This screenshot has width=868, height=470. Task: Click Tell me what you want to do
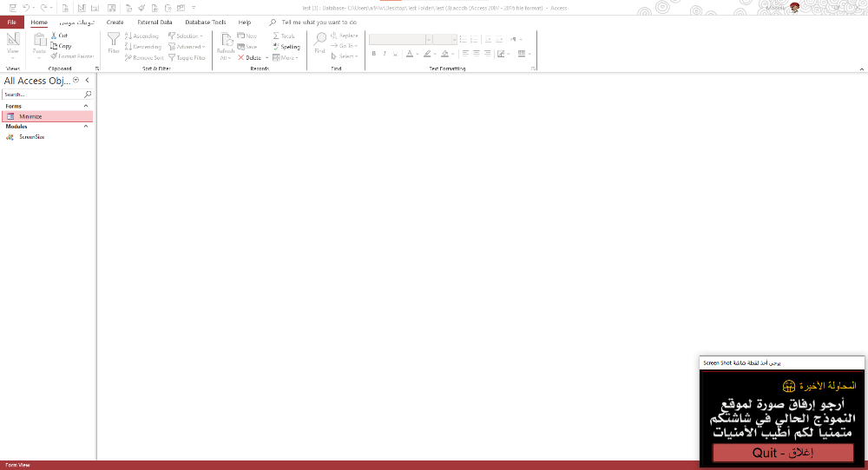point(319,23)
